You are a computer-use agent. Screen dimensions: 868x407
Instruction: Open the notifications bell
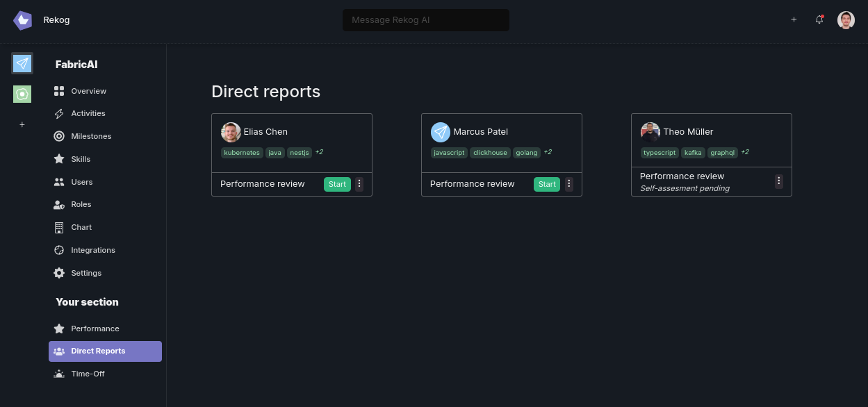(819, 20)
